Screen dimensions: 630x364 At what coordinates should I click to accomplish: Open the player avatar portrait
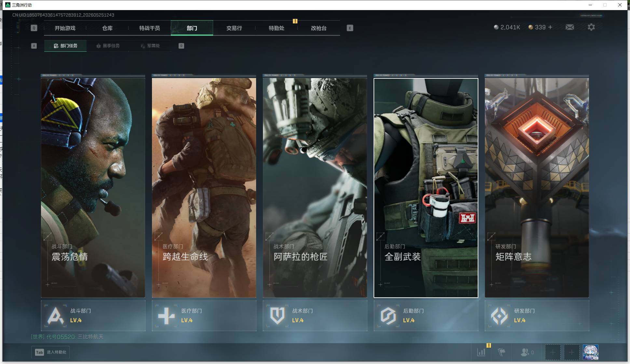point(590,352)
